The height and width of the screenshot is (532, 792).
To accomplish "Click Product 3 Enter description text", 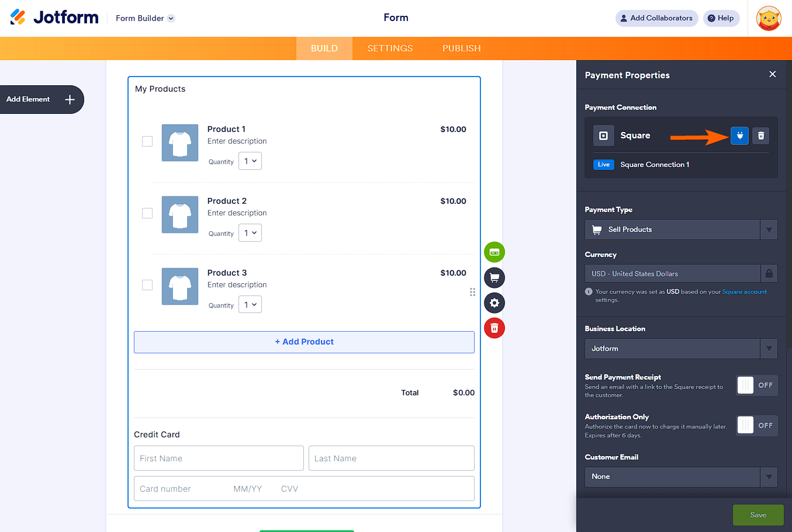I will 237,285.
